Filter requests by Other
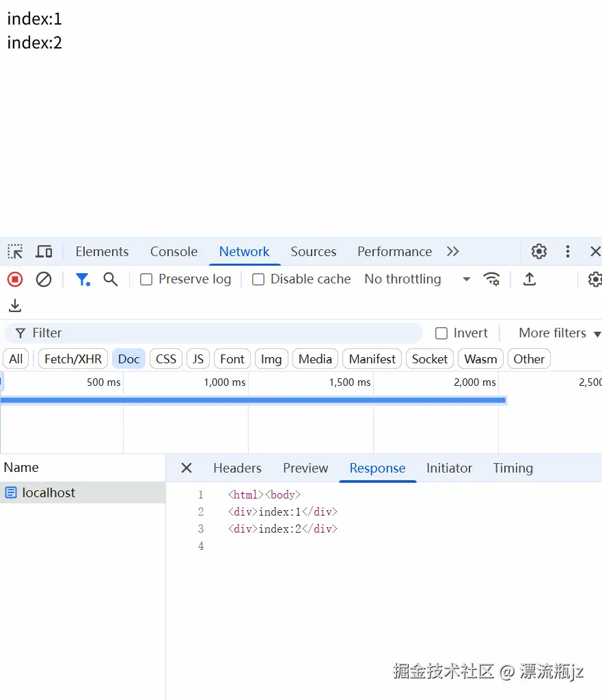The width and height of the screenshot is (602, 700). click(x=529, y=359)
